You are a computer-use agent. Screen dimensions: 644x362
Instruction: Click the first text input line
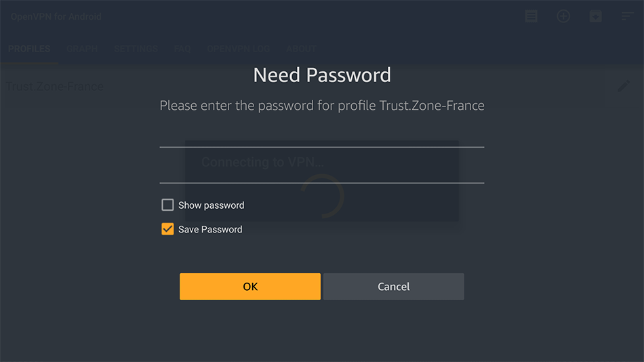[321, 138]
